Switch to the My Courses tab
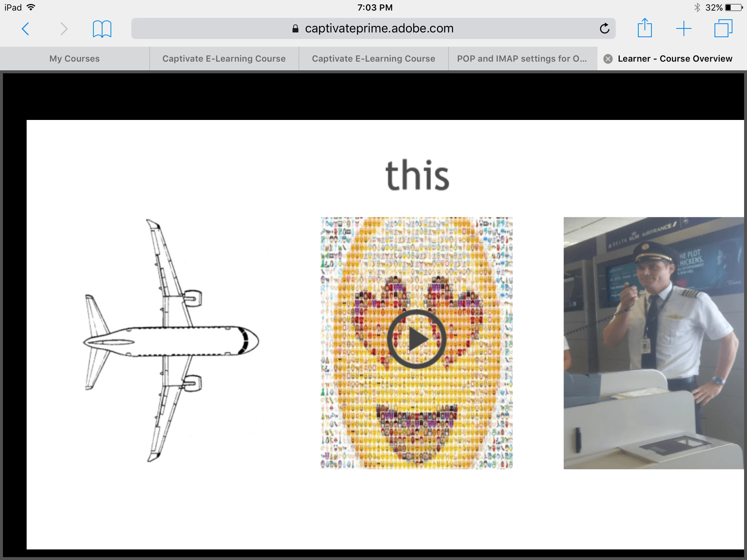 [74, 59]
